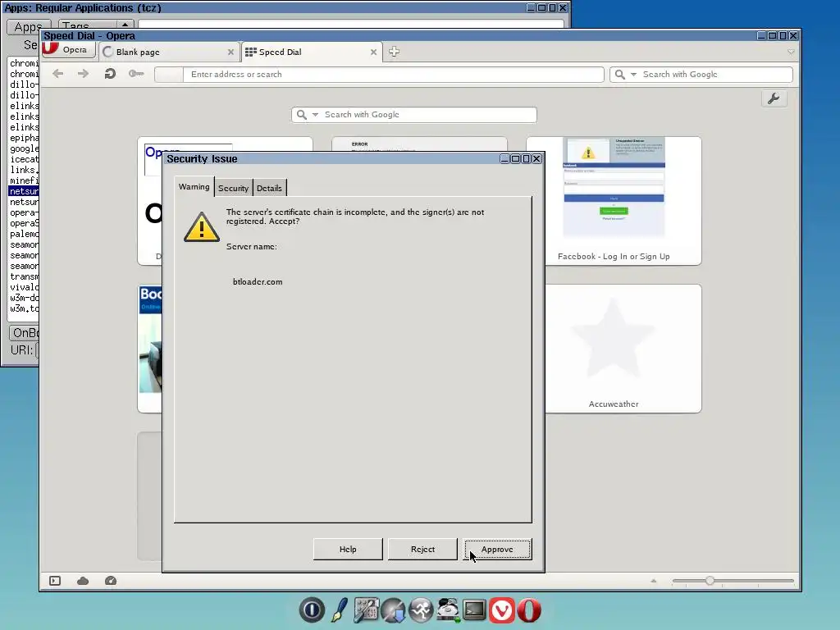Viewport: 840px width, 630px height.
Task: Click the yellow warning triangle icon
Action: point(202,227)
